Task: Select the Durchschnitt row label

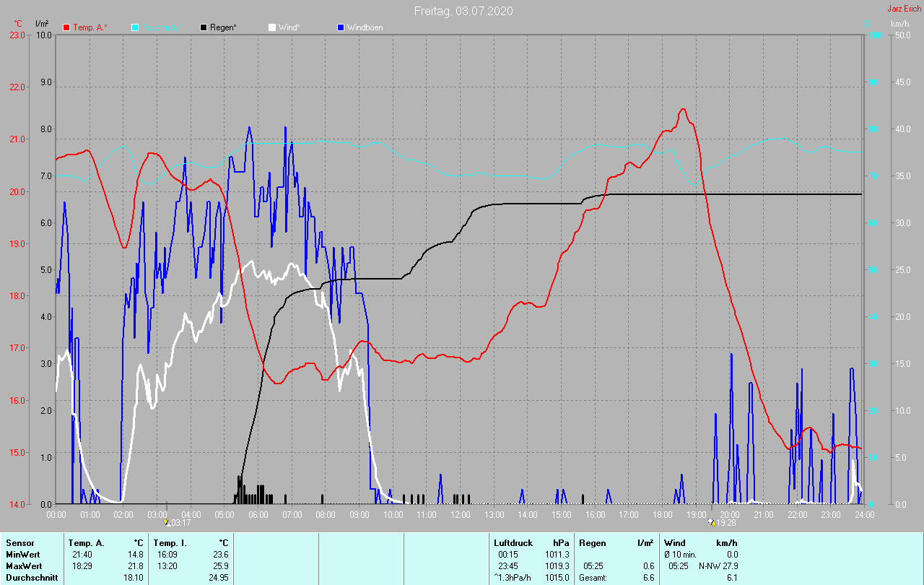Action: click(x=30, y=577)
